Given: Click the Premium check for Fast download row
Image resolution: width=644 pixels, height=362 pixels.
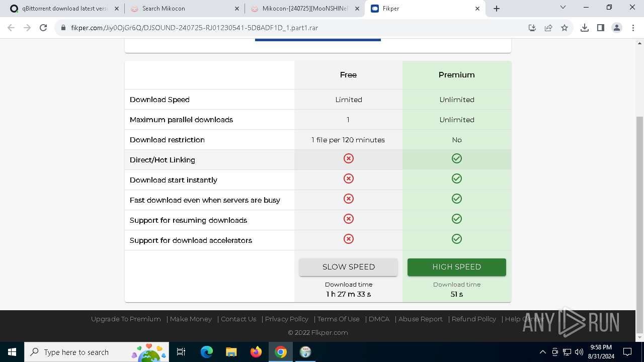Looking at the screenshot, I should coord(456,199).
